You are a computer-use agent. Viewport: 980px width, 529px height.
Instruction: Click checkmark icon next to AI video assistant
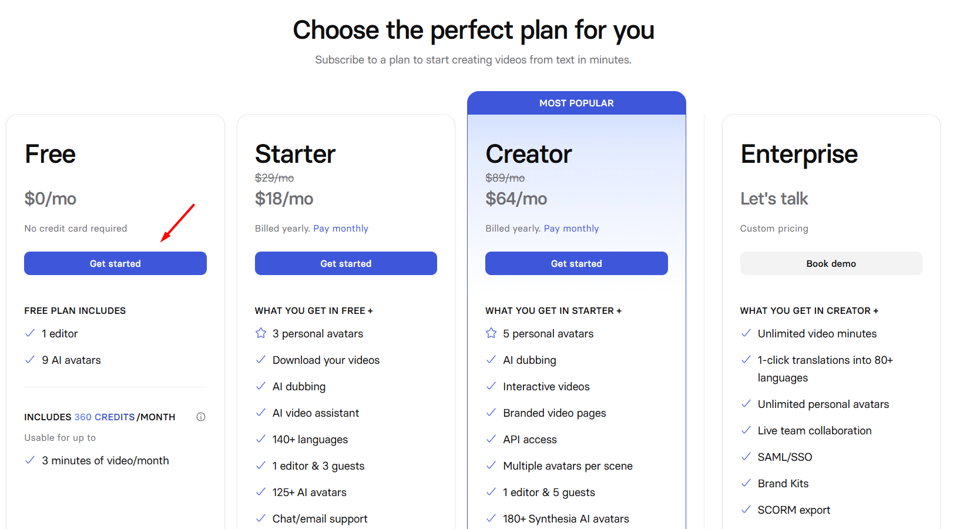click(261, 413)
